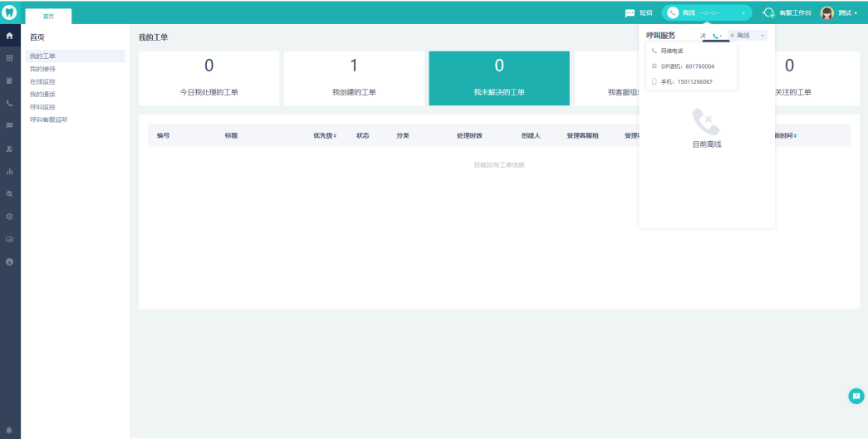Viewport: 868px width, 439px height.
Task: Click the 处理时效 column header
Action: (x=469, y=135)
